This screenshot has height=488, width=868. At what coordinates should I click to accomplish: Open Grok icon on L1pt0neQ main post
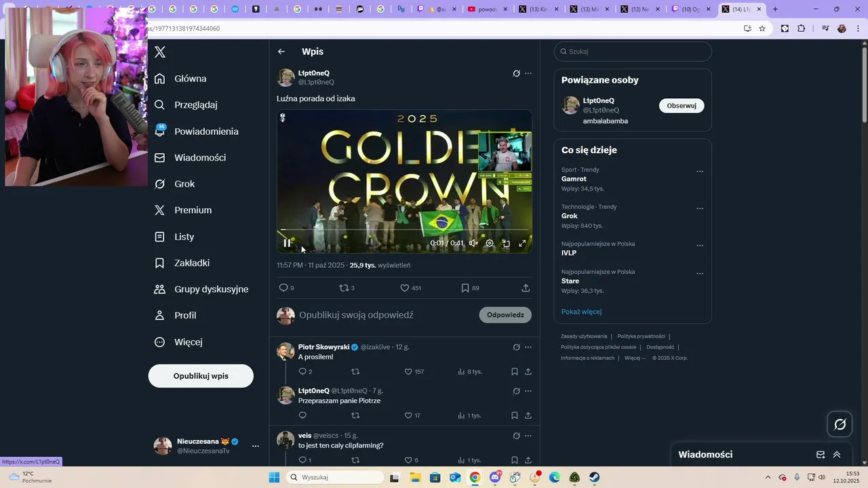click(x=516, y=73)
